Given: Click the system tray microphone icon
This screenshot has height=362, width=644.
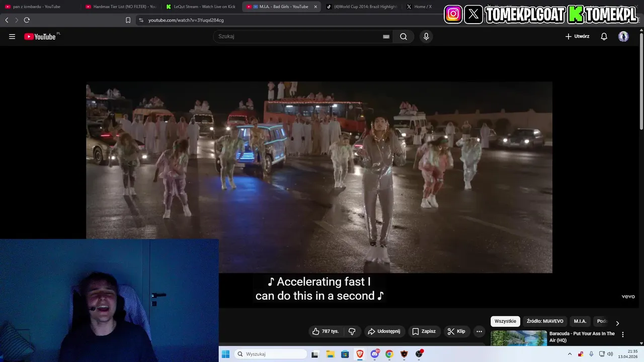Looking at the screenshot, I should tap(591, 354).
